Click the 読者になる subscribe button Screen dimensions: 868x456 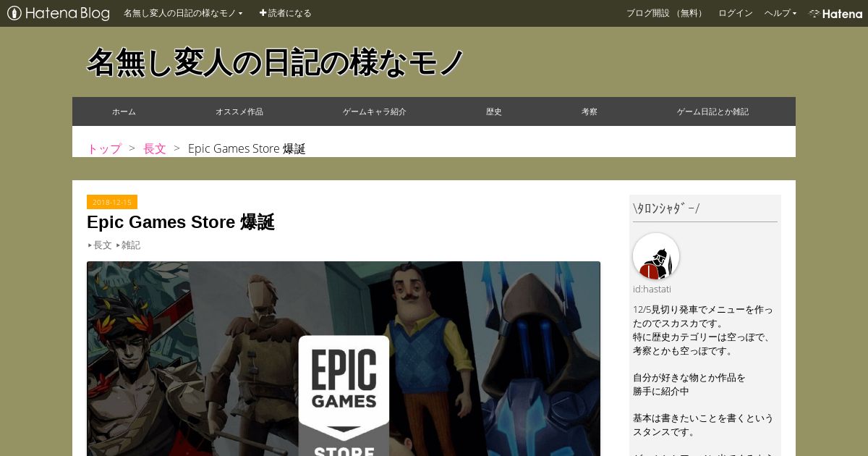pos(285,13)
